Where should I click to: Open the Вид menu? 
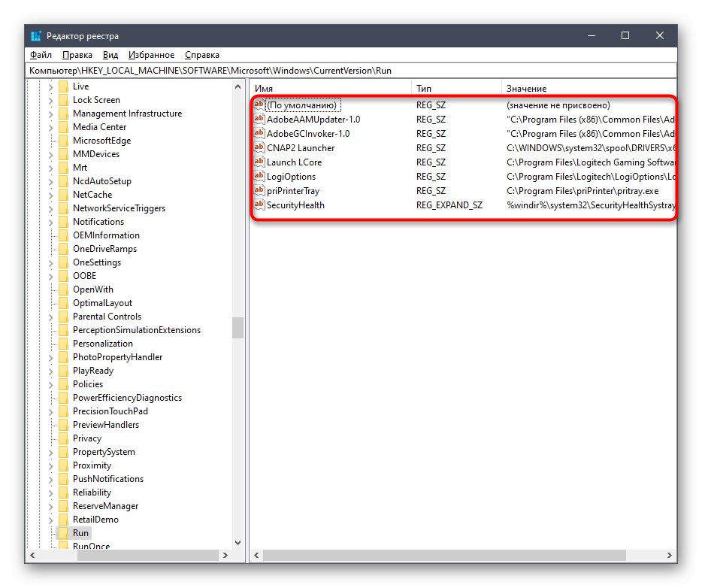pyautogui.click(x=110, y=54)
